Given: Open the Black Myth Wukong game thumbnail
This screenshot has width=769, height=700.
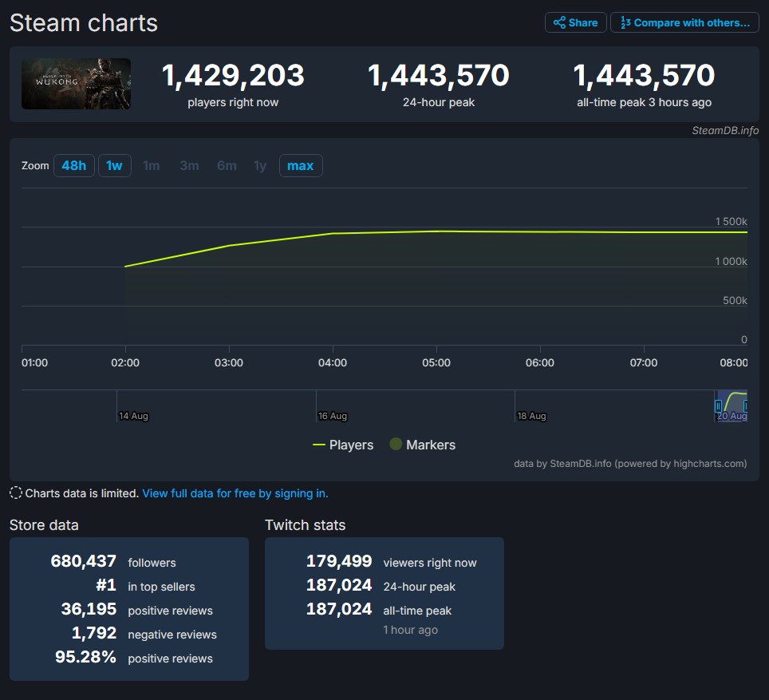Looking at the screenshot, I should coord(76,84).
